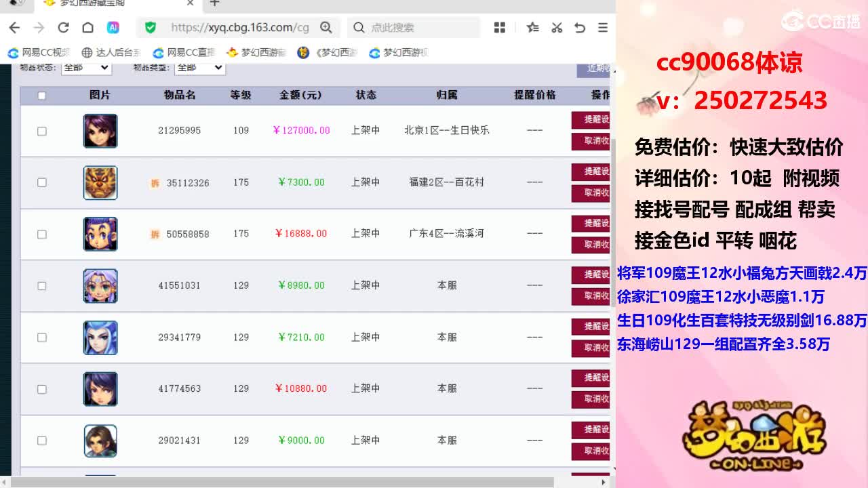
Task: Close the 梦幻西游藏宝阁 tab
Action: pyautogui.click(x=191, y=3)
